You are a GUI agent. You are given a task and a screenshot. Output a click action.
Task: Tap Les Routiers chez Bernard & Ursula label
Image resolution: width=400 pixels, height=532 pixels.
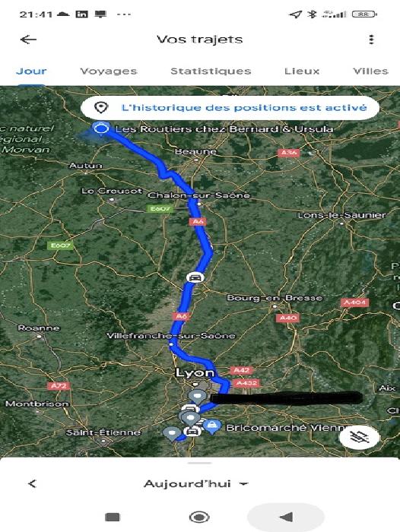pos(224,129)
